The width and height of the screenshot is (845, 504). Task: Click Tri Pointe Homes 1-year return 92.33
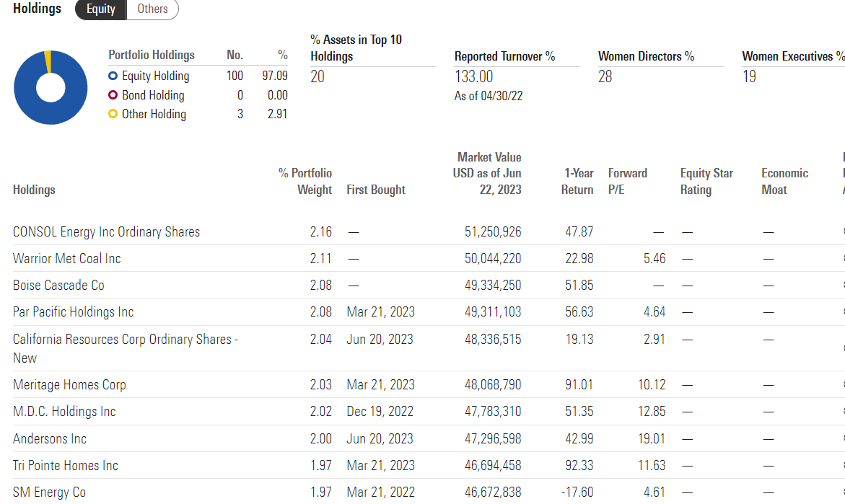pos(579,466)
